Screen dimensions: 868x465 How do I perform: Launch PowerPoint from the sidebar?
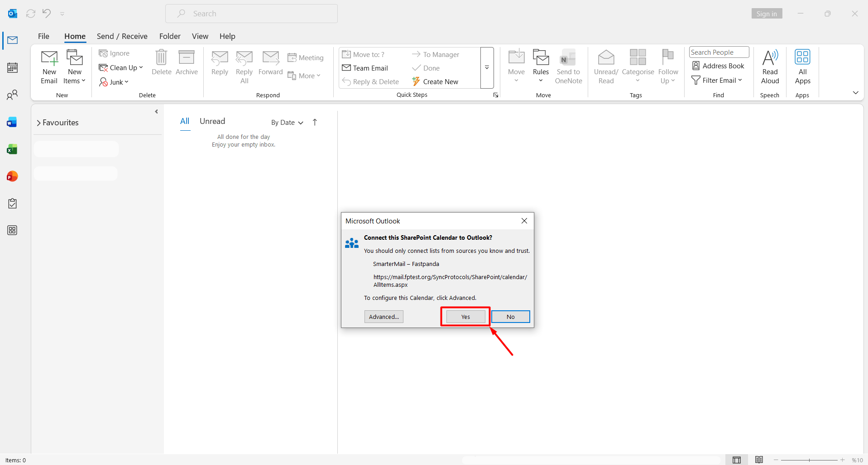12,176
